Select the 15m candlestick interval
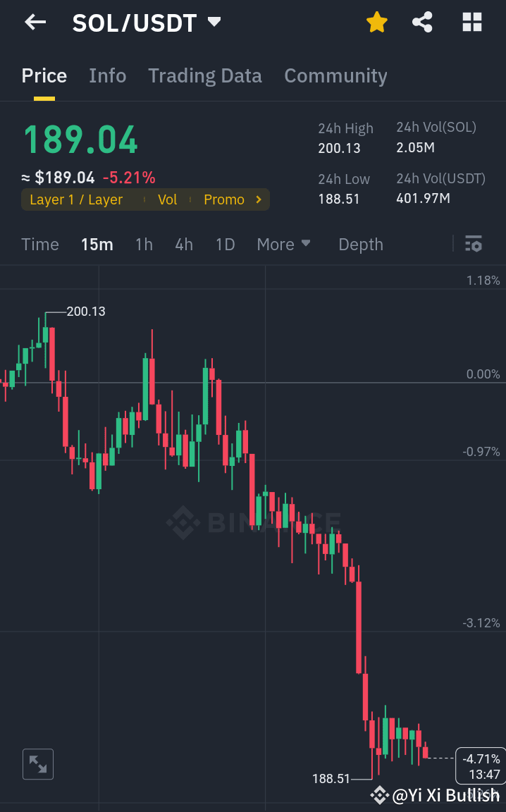This screenshot has width=506, height=812. pyautogui.click(x=97, y=244)
